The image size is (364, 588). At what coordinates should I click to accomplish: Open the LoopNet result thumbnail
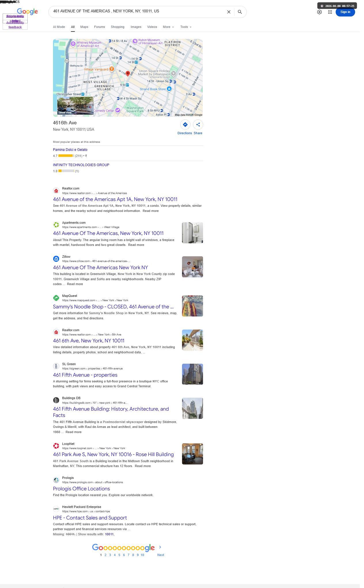(192, 454)
